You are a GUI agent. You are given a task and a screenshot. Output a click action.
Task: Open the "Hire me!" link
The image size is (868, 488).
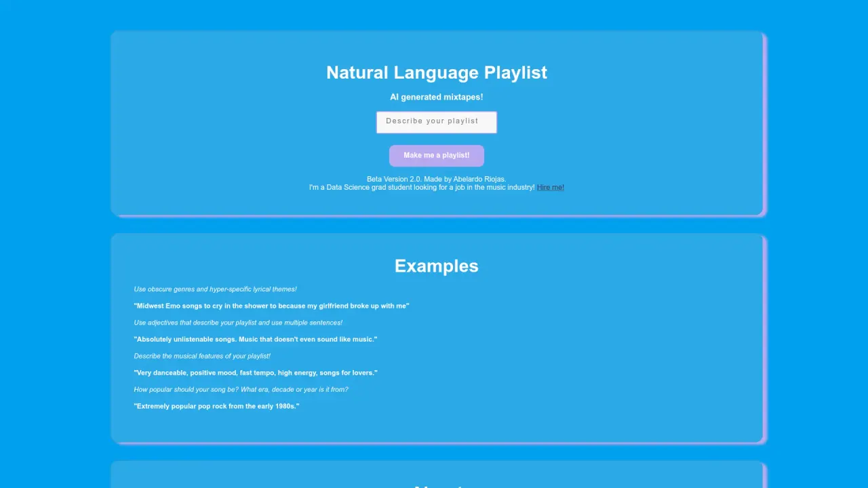(551, 188)
